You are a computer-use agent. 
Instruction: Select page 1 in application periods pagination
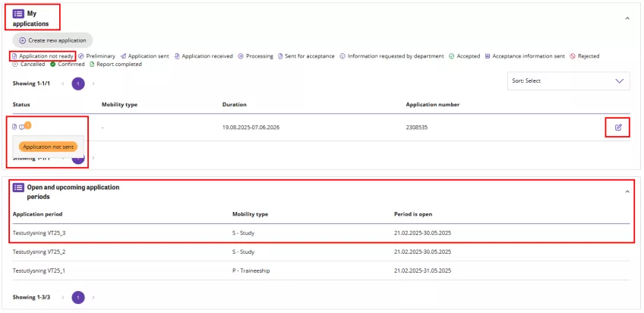coord(77,297)
